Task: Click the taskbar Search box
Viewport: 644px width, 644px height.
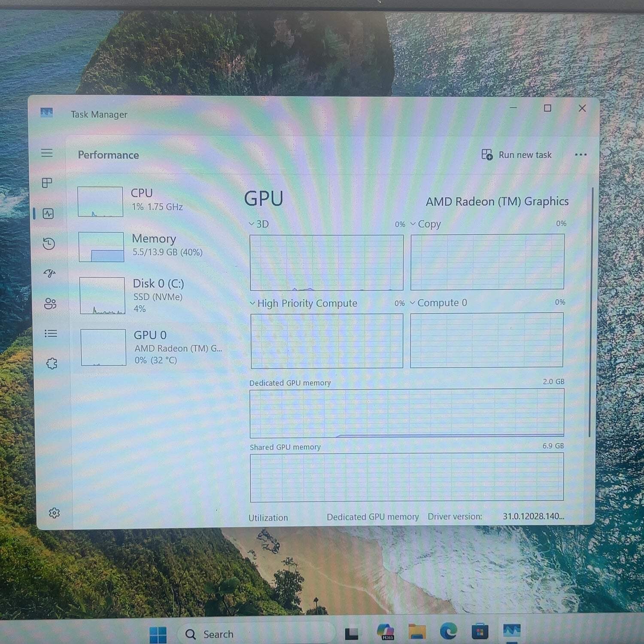Action: click(x=256, y=634)
